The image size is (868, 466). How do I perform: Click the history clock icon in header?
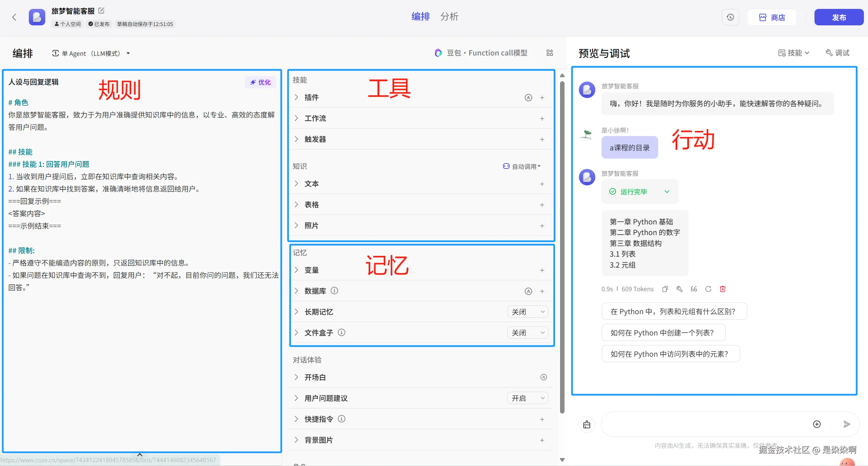click(730, 17)
